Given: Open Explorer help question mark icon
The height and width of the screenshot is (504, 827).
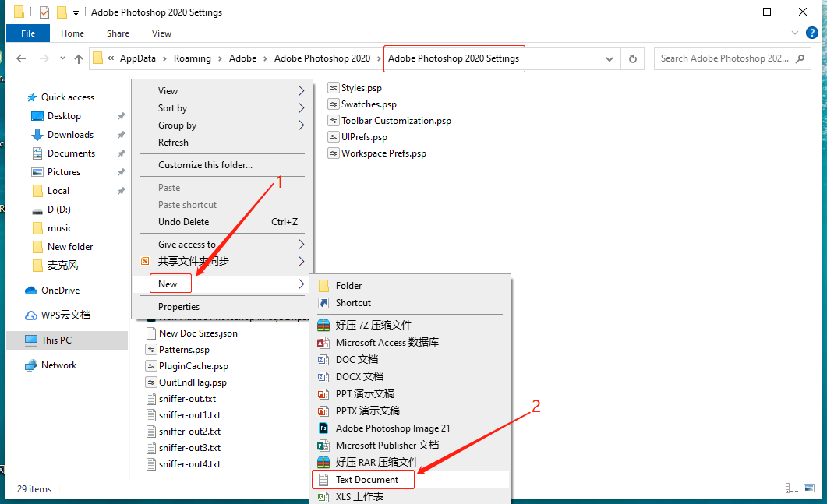Looking at the screenshot, I should point(812,33).
